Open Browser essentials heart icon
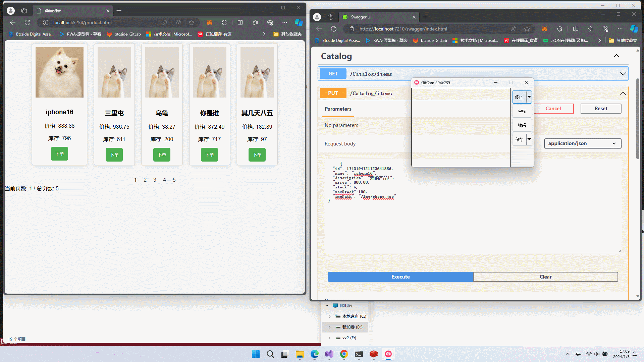This screenshot has width=644, height=362. click(605, 29)
